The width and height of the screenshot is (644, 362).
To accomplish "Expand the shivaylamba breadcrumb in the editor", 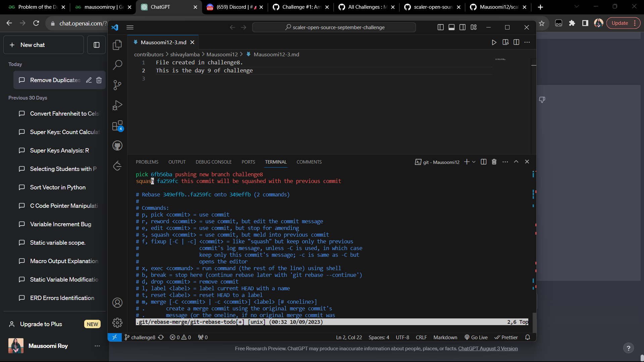I will point(184,54).
